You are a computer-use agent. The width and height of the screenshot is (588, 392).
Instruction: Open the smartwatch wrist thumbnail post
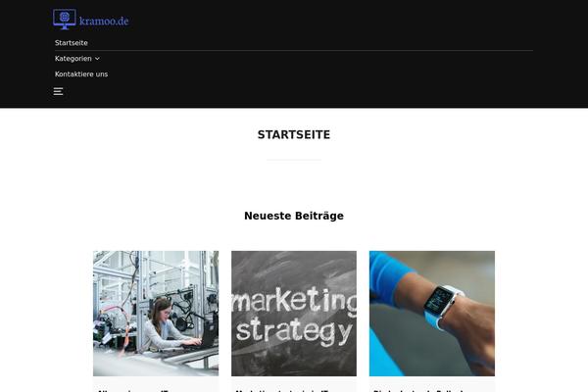432,314
